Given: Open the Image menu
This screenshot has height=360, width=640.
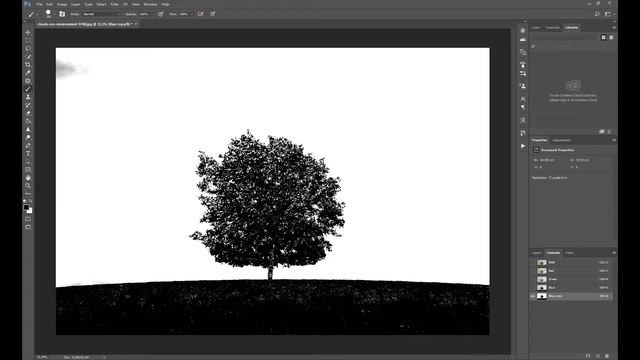Looking at the screenshot, I should 62,4.
